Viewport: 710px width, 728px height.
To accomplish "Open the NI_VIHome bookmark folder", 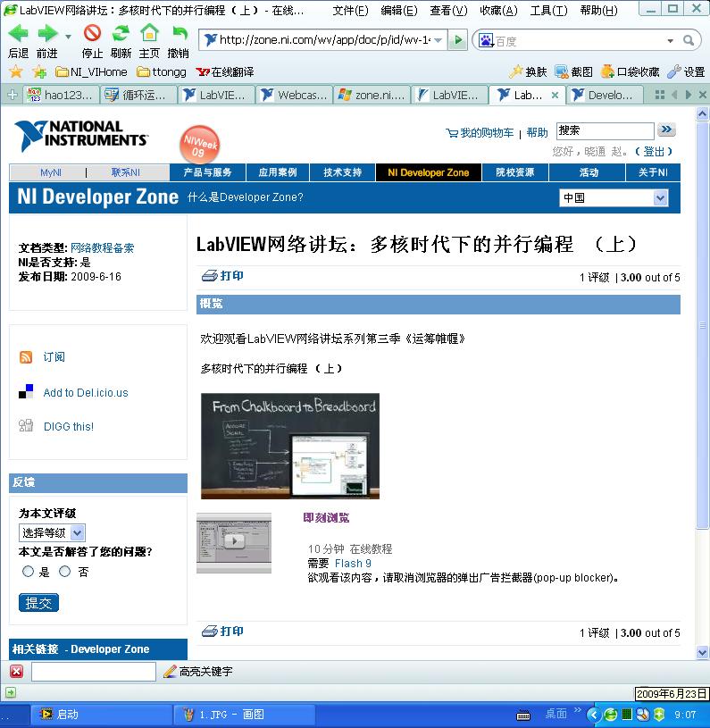I will [91, 72].
